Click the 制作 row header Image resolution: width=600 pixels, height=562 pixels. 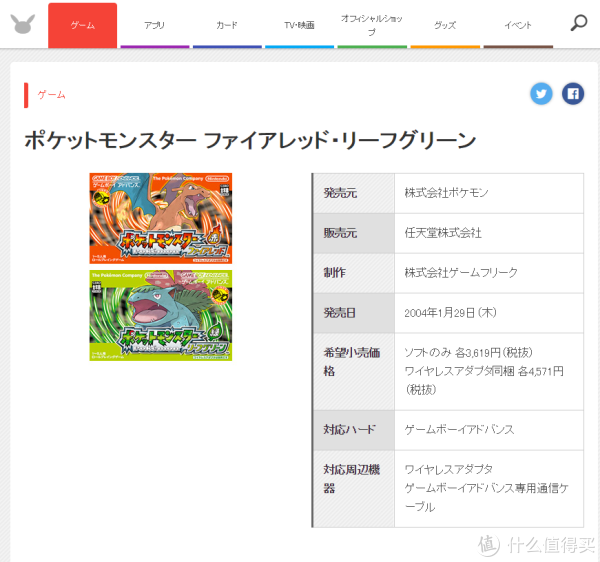[354, 273]
